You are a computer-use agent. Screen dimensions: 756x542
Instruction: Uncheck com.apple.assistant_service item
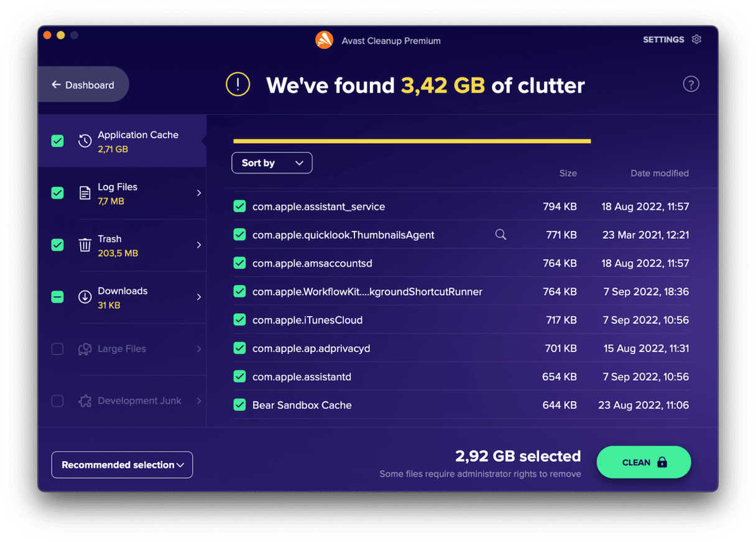pos(239,207)
